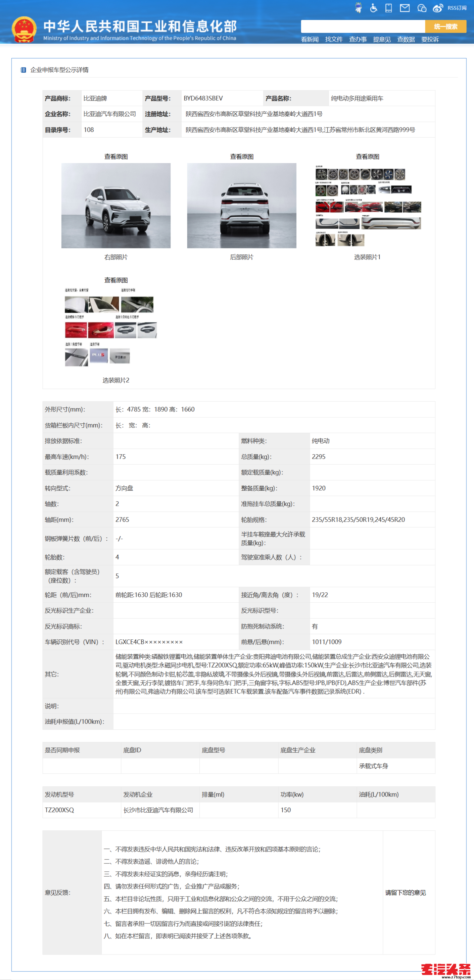Open the 要投诉 menu item
Image resolution: width=474 pixels, height=980 pixels.
click(430, 39)
